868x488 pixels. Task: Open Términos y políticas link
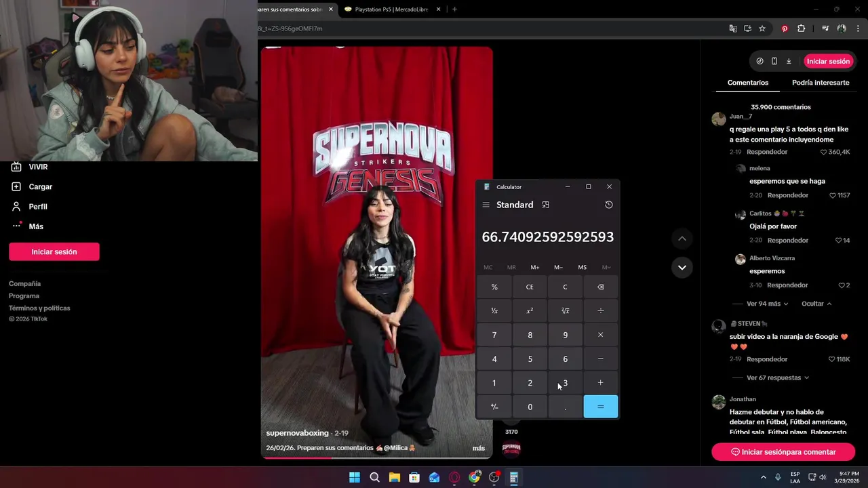point(39,308)
